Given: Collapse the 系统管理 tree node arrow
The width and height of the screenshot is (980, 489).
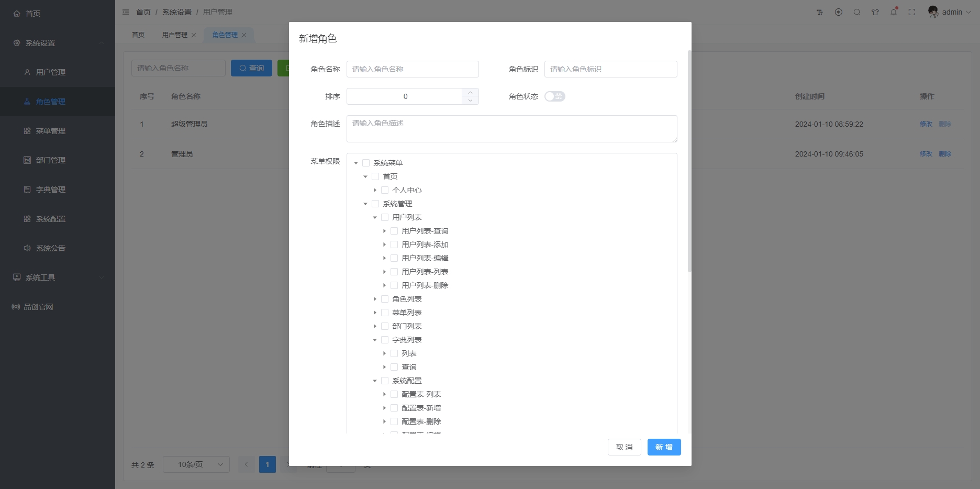Looking at the screenshot, I should coord(365,204).
